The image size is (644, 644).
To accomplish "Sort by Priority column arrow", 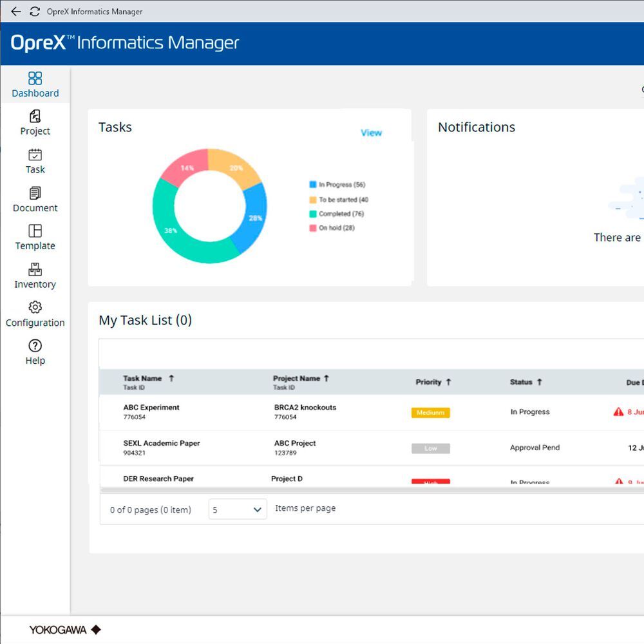I will pos(448,382).
